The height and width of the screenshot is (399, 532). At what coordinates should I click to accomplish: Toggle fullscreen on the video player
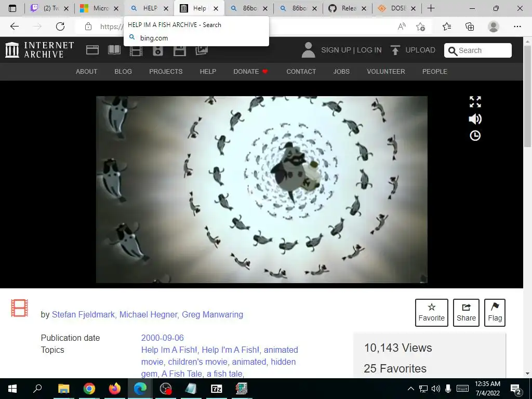[475, 101]
